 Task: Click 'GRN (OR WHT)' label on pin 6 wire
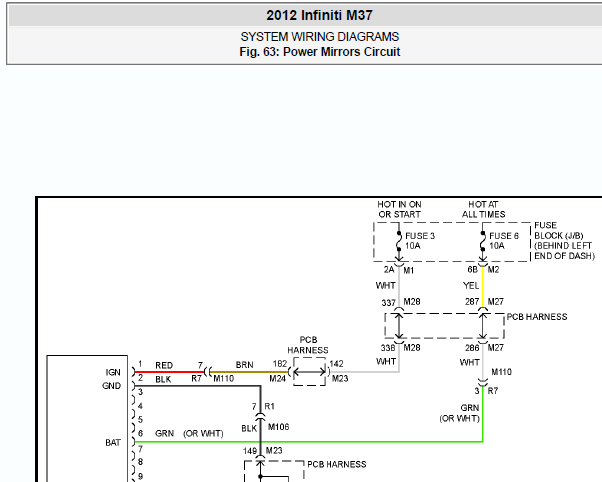tap(189, 434)
